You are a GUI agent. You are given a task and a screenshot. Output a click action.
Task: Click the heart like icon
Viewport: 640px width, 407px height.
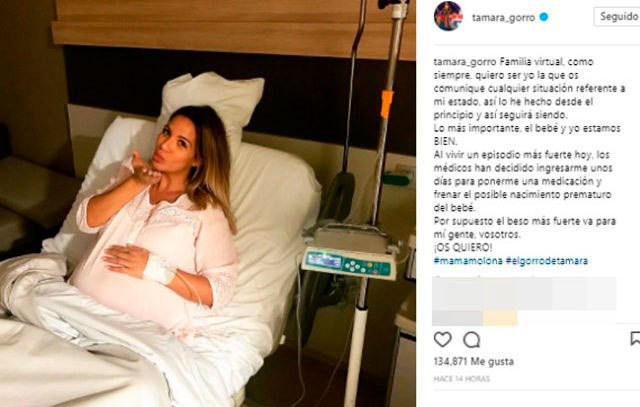pos(442,340)
